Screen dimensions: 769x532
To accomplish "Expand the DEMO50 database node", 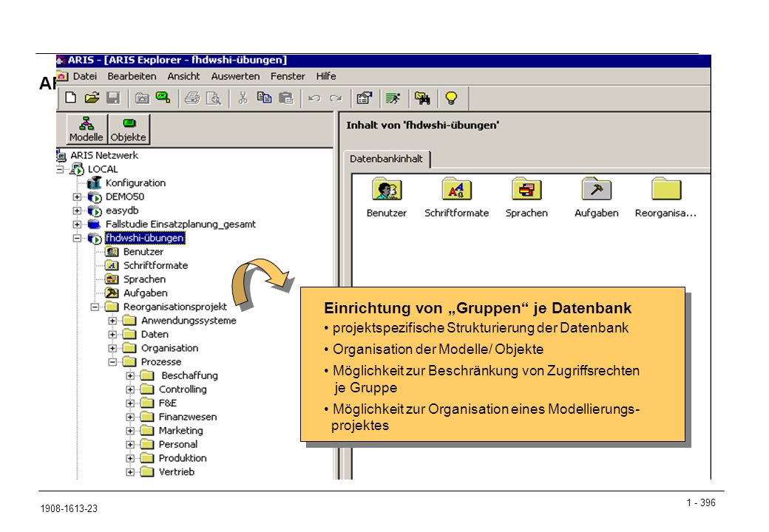I will pyautogui.click(x=77, y=197).
